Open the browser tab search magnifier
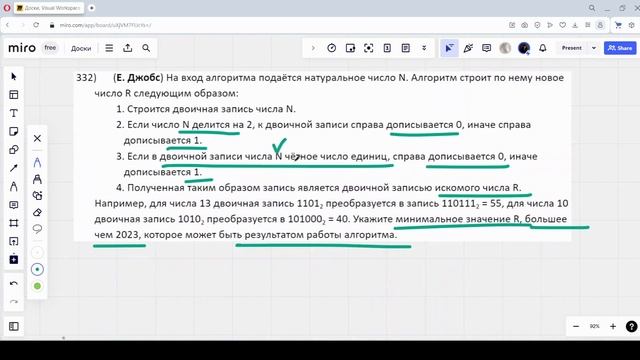Viewport: 640px width, 360px height. point(592,8)
